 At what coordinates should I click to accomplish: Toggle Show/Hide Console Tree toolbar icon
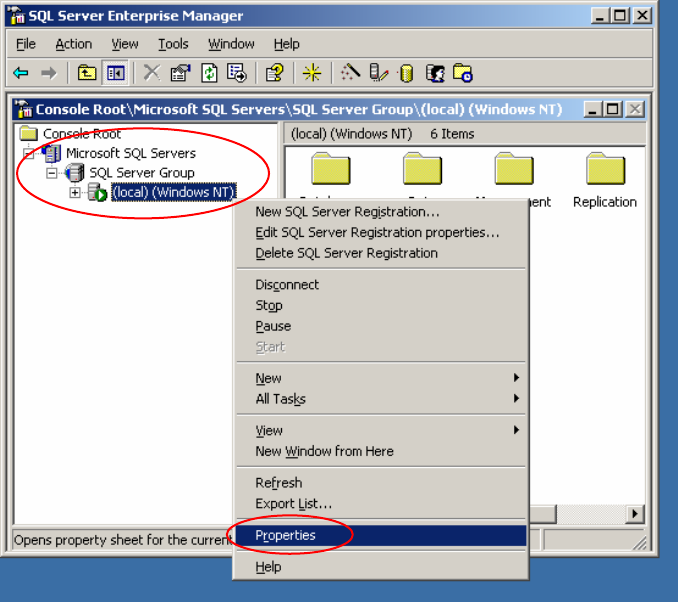[115, 73]
